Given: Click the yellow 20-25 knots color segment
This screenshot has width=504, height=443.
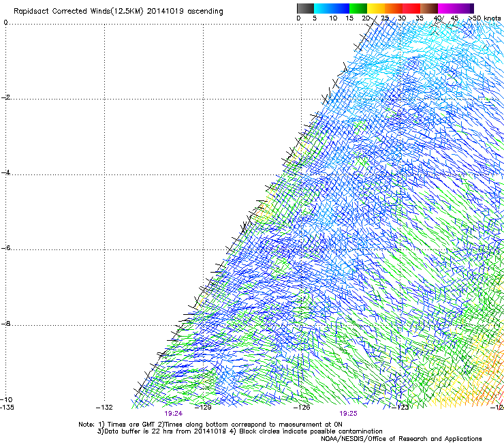Looking at the screenshot, I should [x=376, y=8].
